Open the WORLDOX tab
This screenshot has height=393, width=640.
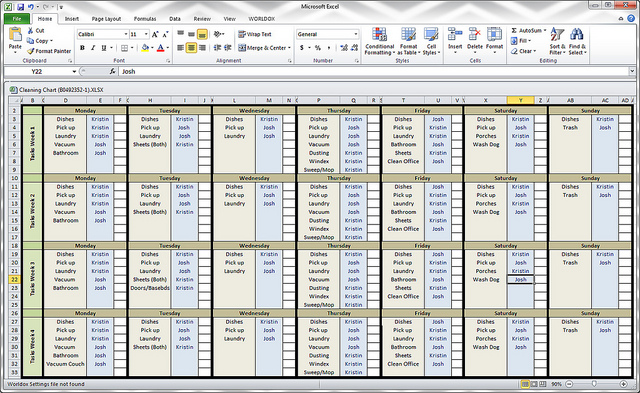[262, 19]
